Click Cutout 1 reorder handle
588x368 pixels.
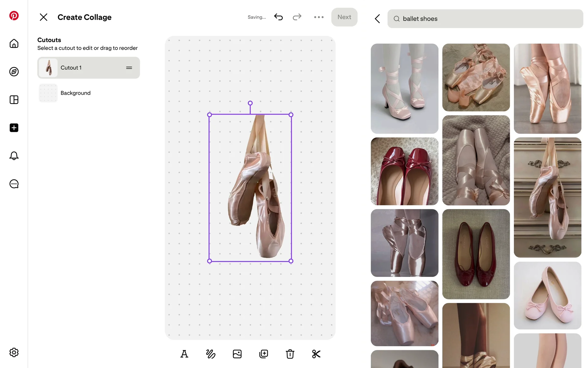click(129, 68)
